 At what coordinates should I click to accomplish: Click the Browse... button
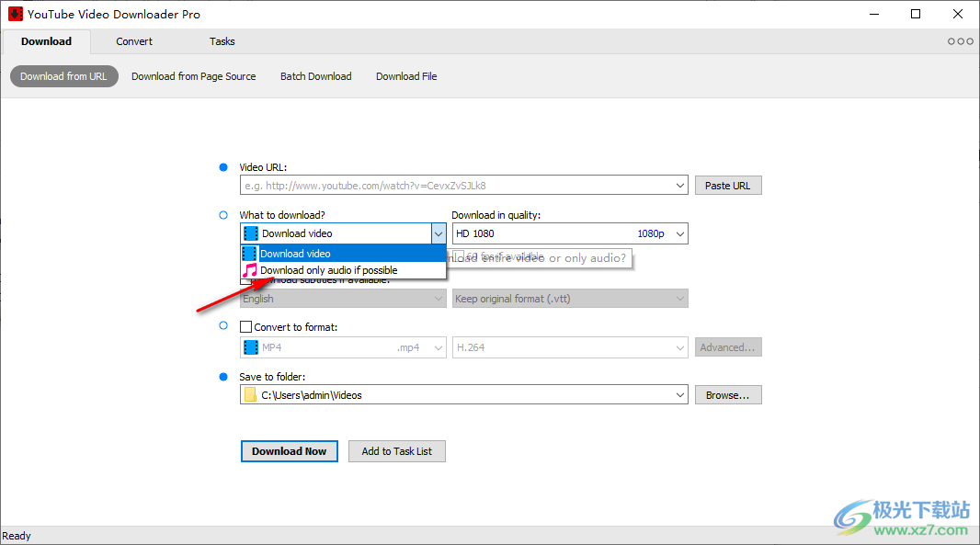(728, 395)
